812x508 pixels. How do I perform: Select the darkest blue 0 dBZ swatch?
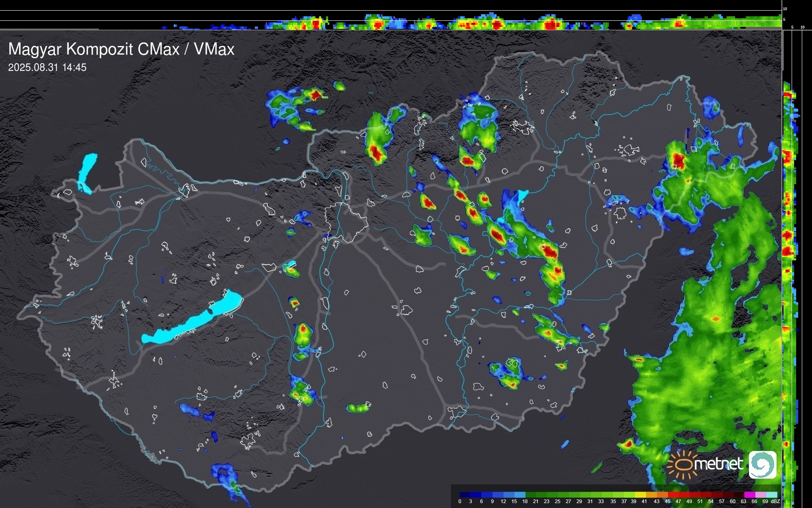465,495
